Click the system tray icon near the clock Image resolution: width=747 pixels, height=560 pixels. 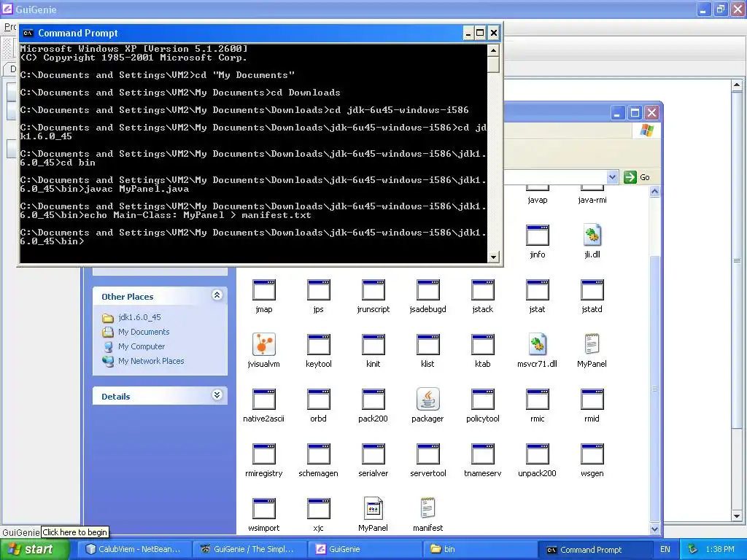[x=693, y=550]
